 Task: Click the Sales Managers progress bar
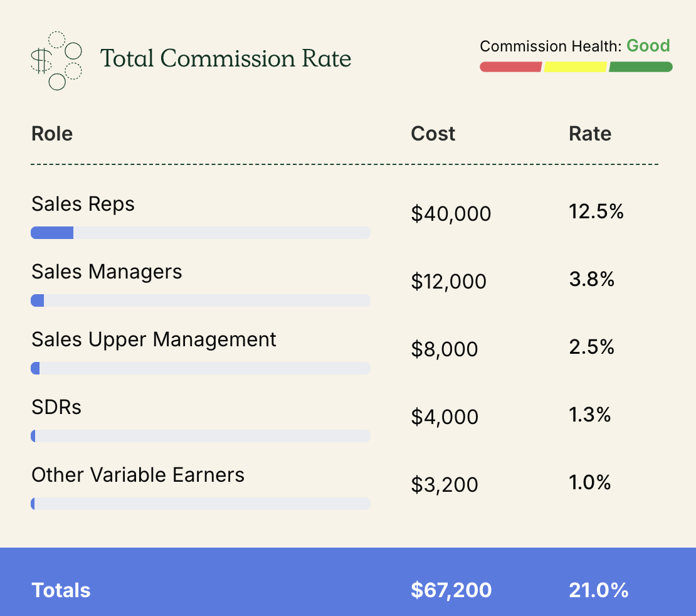click(201, 300)
